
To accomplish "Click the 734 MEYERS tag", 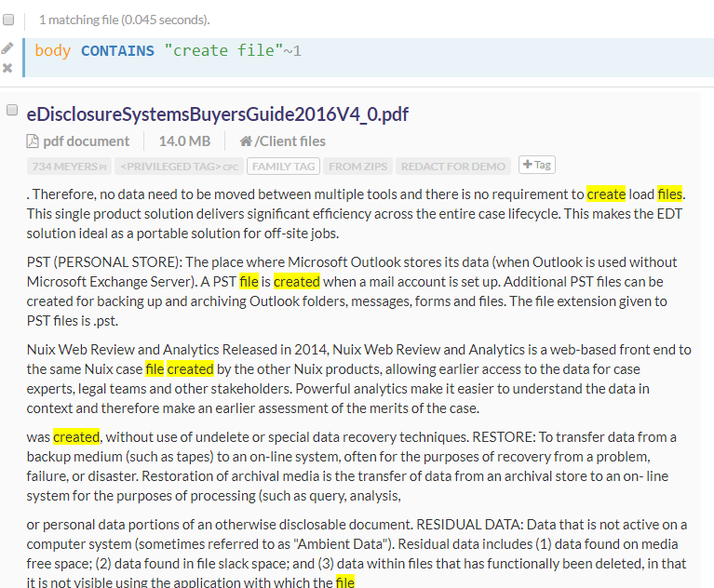I will click(69, 167).
